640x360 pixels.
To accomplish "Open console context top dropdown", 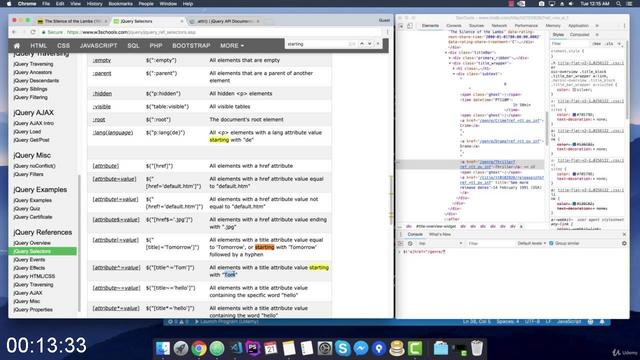I will tap(440, 243).
